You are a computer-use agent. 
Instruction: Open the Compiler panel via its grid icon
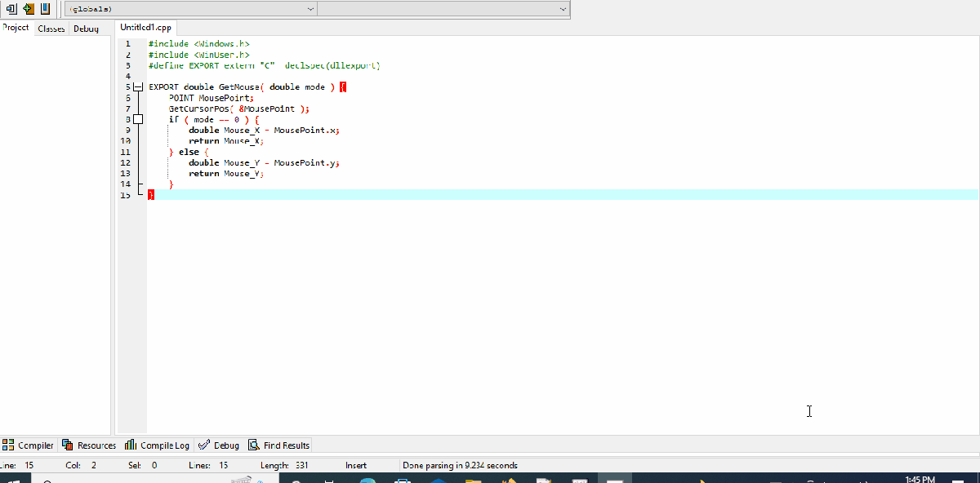pyautogui.click(x=7, y=445)
